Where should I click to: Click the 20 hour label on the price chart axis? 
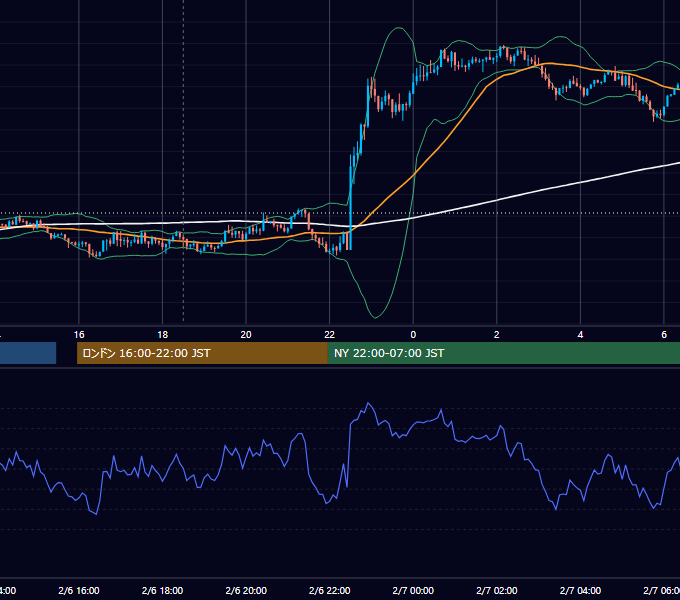pos(246,335)
